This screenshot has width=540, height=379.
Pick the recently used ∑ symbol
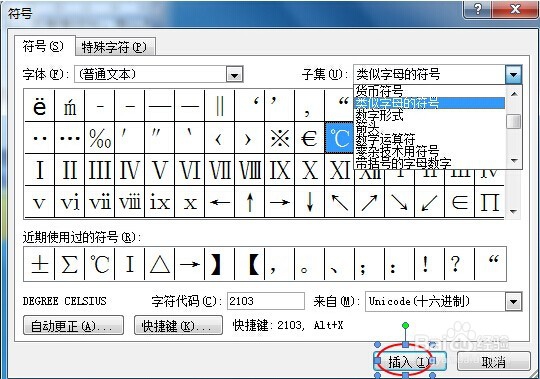coord(70,264)
